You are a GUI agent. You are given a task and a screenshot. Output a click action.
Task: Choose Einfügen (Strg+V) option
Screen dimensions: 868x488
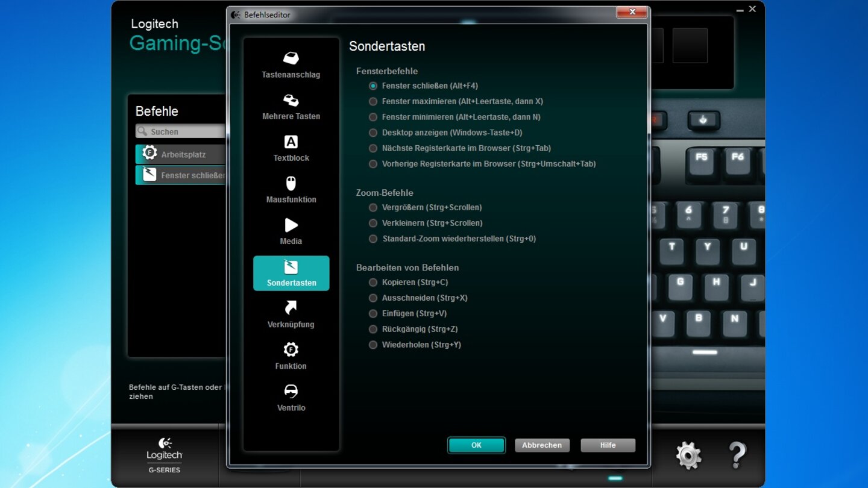tap(409, 313)
